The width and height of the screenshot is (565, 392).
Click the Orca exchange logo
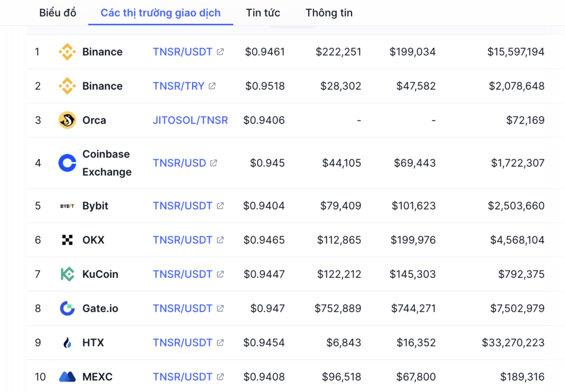point(67,120)
